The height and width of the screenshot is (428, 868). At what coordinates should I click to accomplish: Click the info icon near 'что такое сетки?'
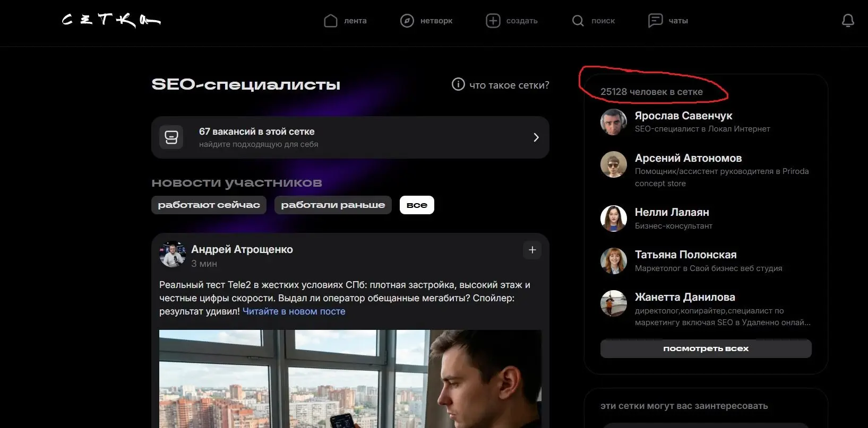[458, 84]
